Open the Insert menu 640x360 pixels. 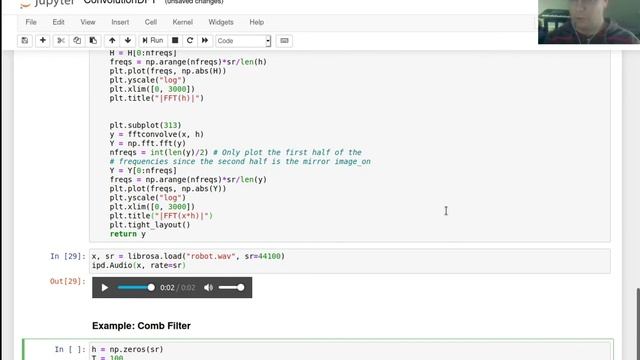pyautogui.click(x=120, y=22)
